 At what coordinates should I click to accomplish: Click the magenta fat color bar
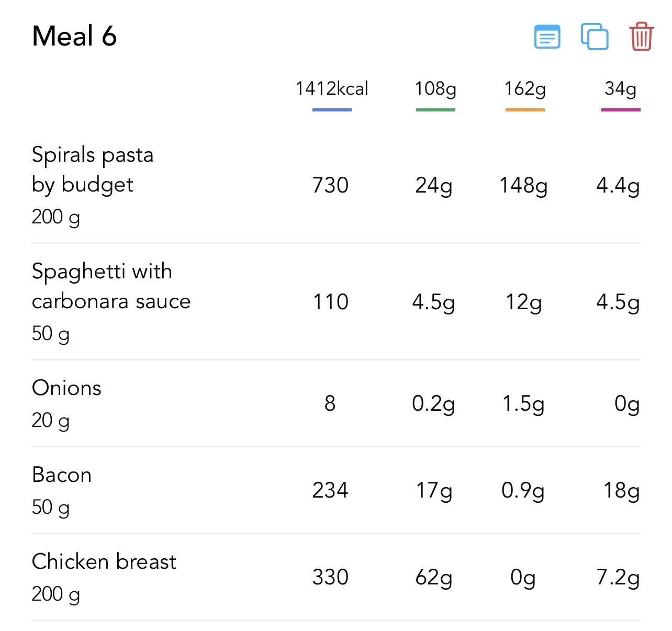tap(621, 110)
